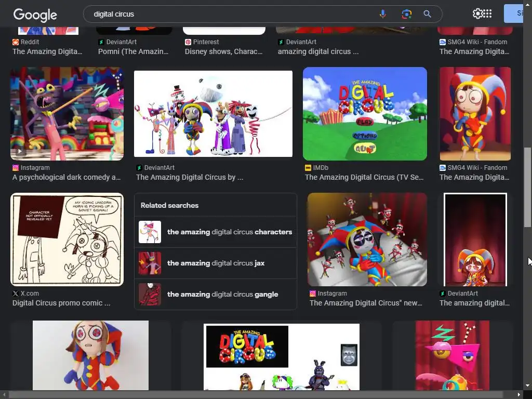532x399 pixels.
Task: Click the Reddit source icon
Action: (16, 42)
